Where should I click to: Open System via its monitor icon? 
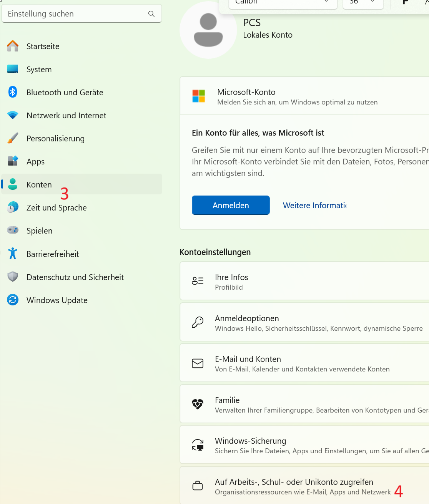(13, 69)
